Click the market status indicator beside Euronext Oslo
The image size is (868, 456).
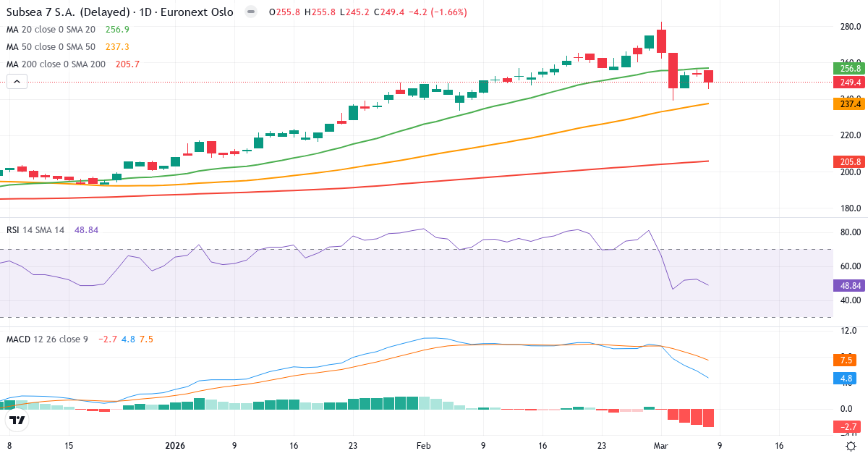click(x=251, y=12)
